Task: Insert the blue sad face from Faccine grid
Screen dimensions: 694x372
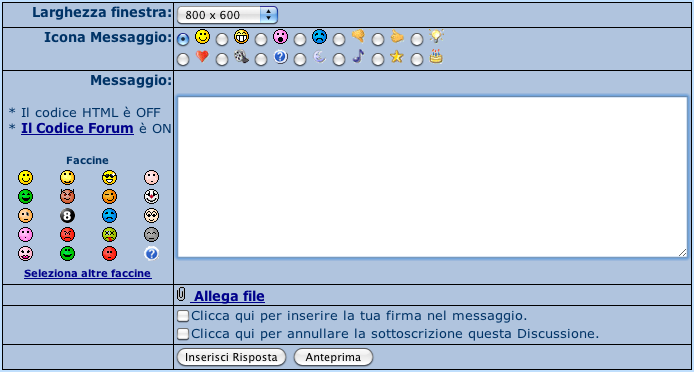Action: click(109, 216)
